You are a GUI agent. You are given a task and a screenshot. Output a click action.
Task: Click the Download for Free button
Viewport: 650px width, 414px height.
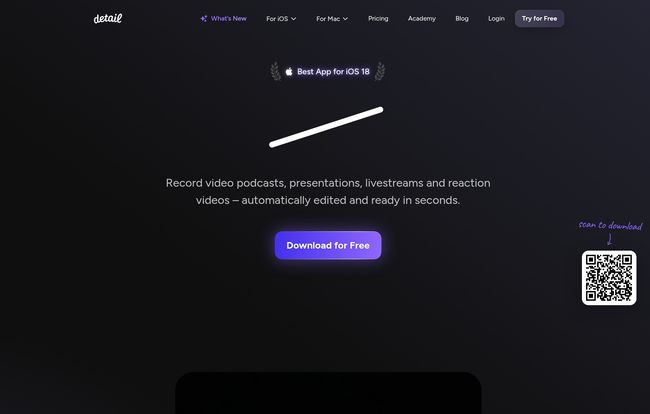click(328, 245)
